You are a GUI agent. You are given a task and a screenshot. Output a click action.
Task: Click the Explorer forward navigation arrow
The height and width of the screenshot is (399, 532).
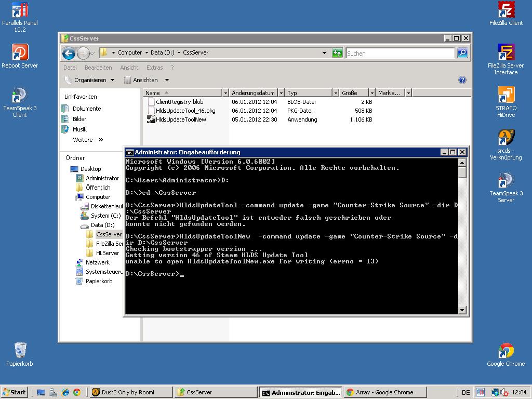click(83, 54)
